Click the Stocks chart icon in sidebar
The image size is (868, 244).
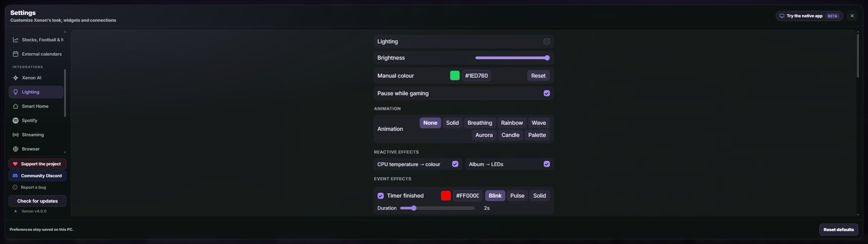(16, 40)
